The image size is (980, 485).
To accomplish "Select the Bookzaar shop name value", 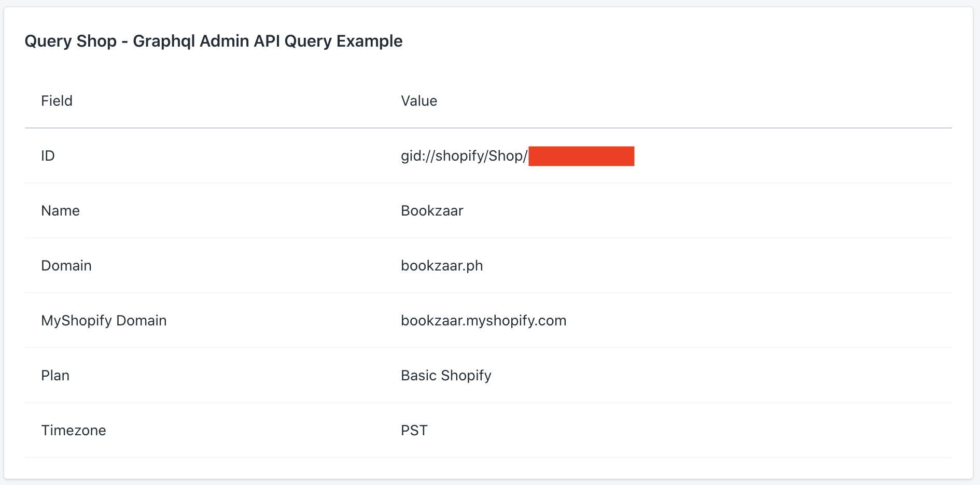I will click(x=432, y=210).
